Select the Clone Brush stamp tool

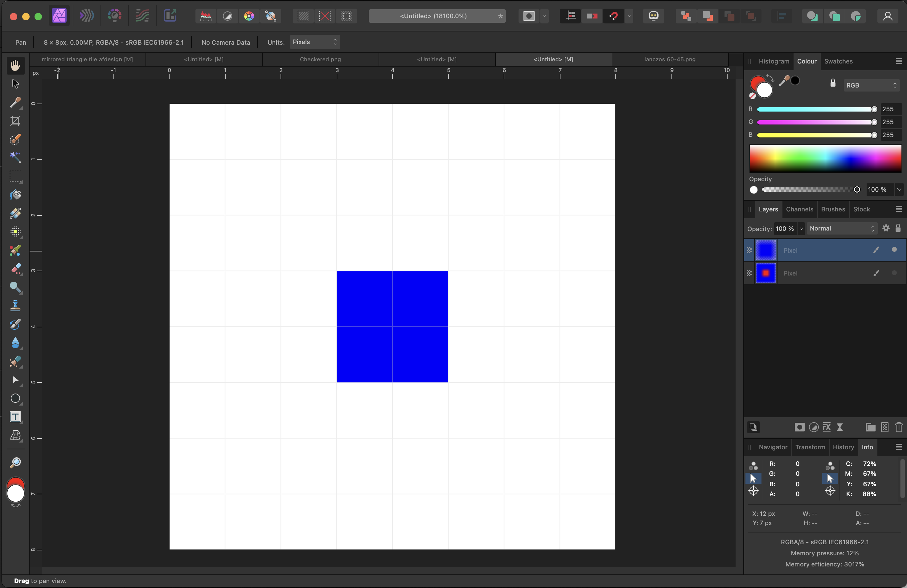[15, 306]
